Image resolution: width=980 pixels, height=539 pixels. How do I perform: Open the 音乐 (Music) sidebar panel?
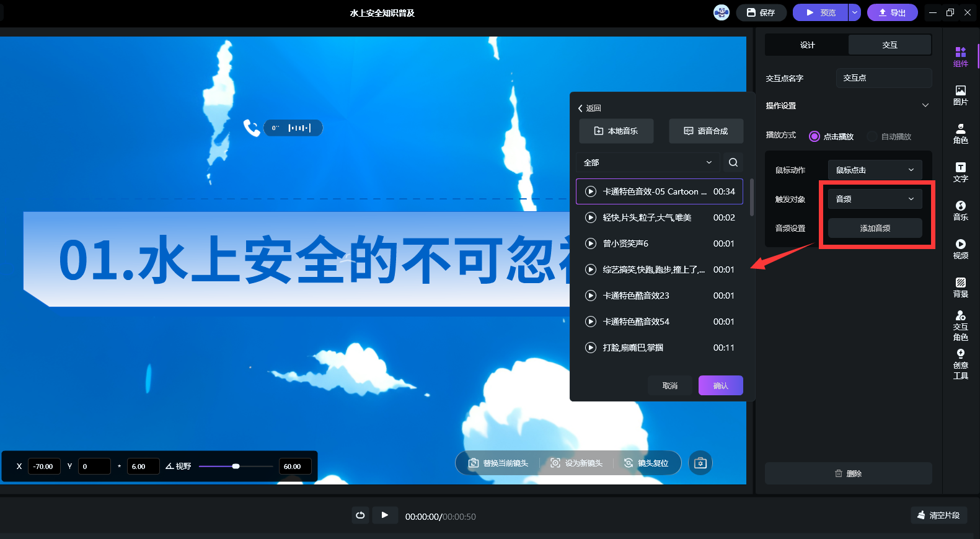(960, 210)
